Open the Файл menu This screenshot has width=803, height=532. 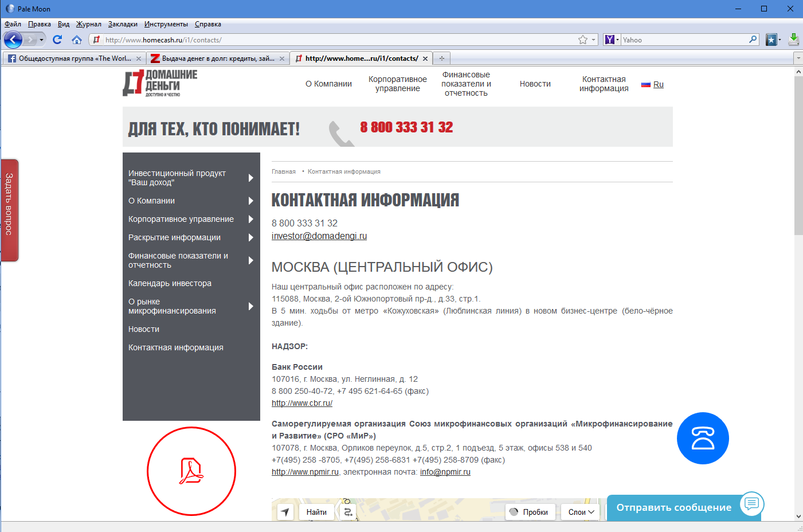13,24
